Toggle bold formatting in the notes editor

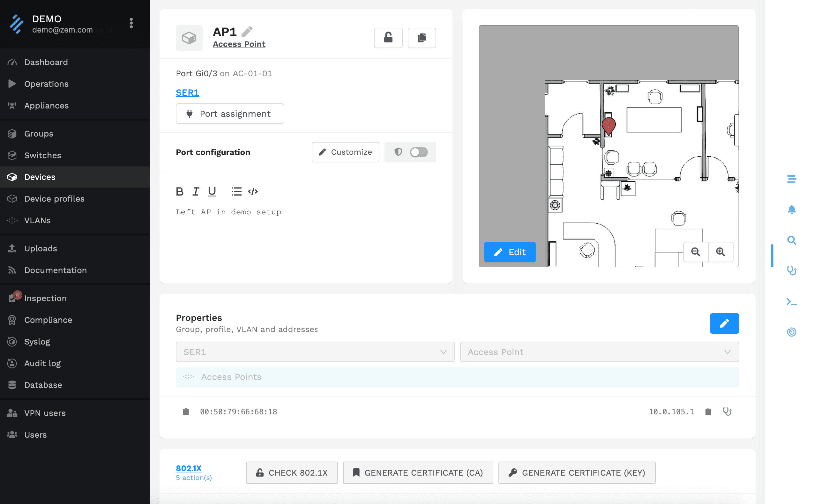click(180, 191)
